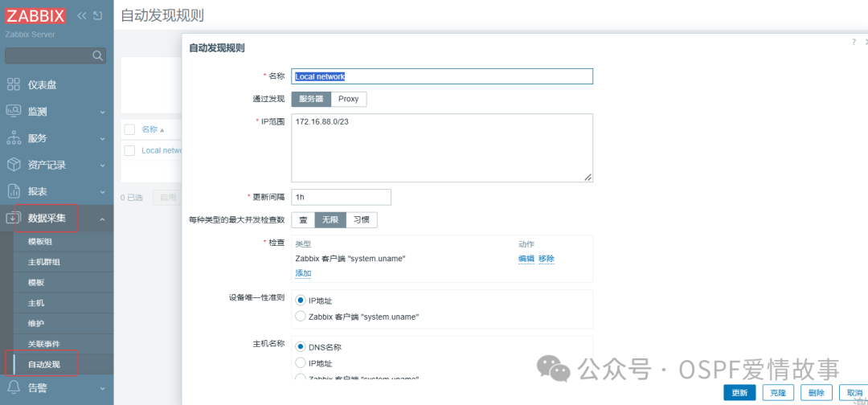Select Proxy for 通过发现
The height and width of the screenshot is (405, 868).
click(349, 99)
